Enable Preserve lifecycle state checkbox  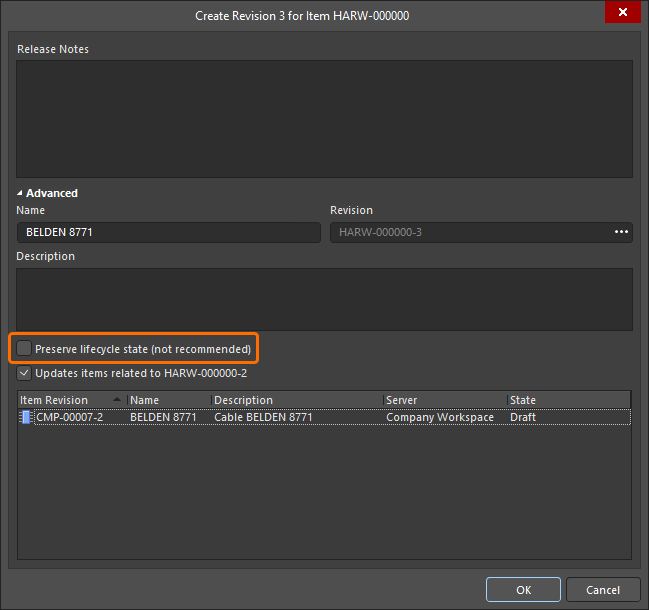pos(24,348)
